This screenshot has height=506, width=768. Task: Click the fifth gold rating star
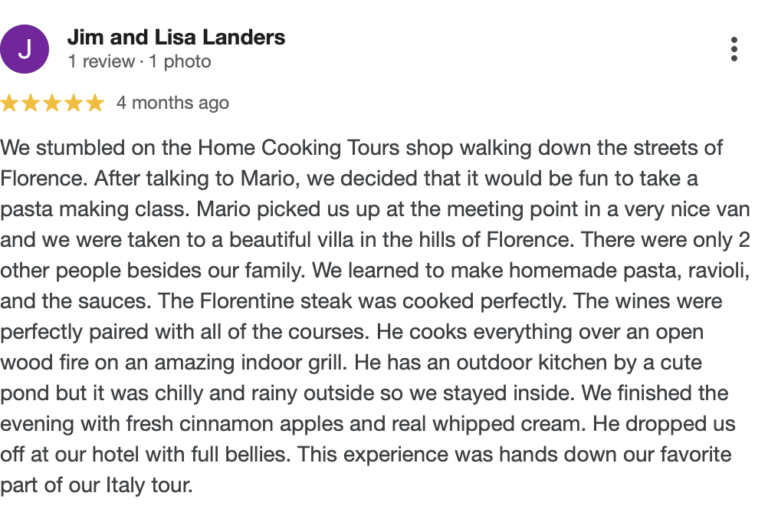[x=96, y=103]
